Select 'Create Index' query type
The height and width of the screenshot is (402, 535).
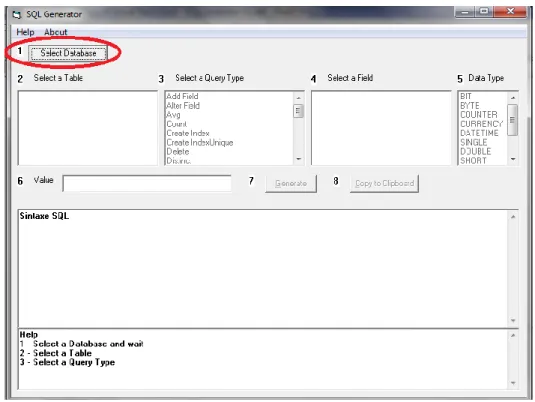188,133
